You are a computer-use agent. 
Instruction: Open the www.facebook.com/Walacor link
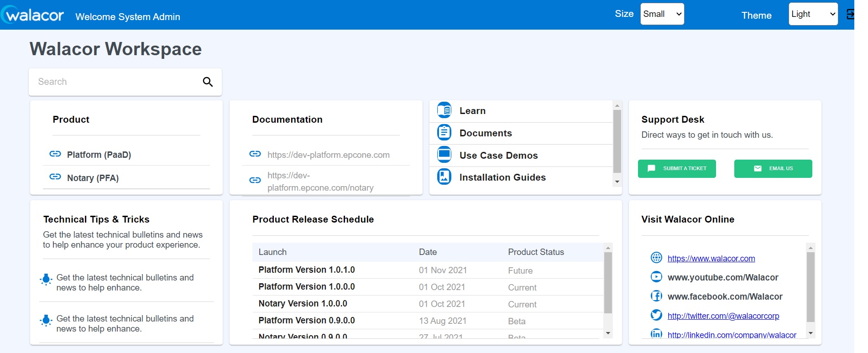click(725, 296)
